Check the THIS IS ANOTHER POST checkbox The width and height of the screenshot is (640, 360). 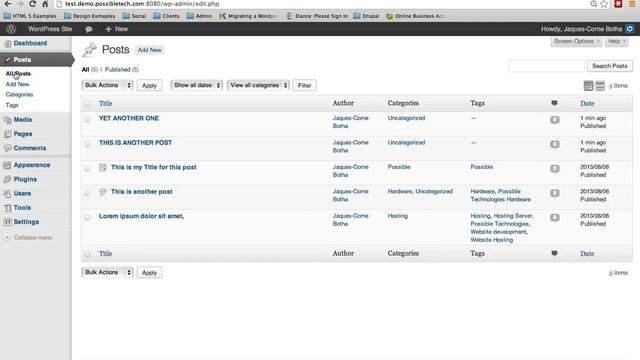pyautogui.click(x=87, y=144)
